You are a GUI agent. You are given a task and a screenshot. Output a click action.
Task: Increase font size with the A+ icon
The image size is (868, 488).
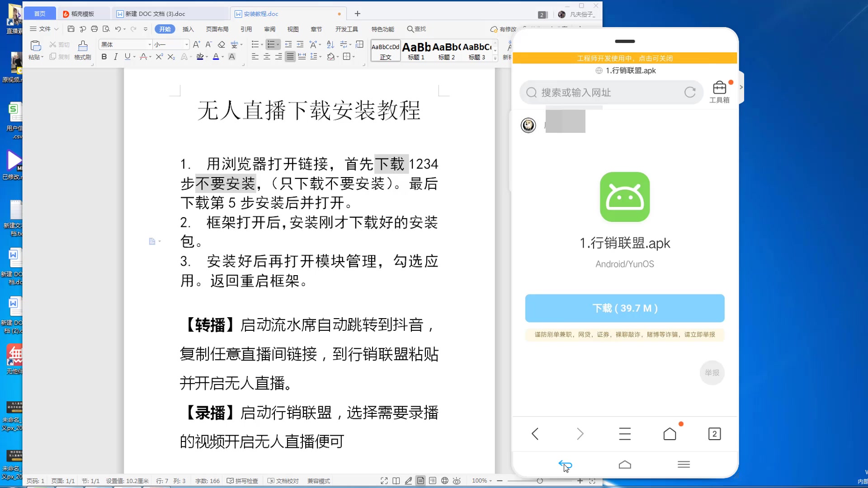(196, 44)
